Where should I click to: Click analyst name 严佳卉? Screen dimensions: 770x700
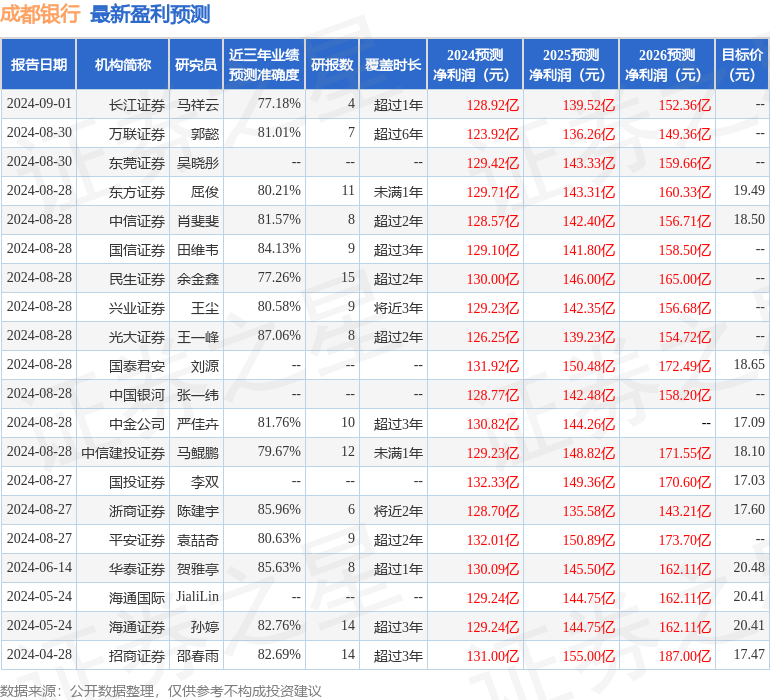pos(198,424)
